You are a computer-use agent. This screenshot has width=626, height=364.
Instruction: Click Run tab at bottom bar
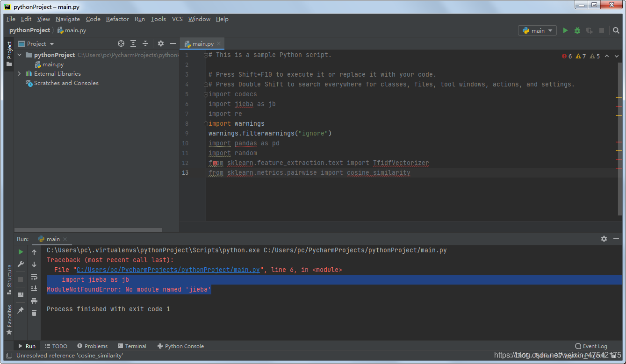click(x=27, y=346)
